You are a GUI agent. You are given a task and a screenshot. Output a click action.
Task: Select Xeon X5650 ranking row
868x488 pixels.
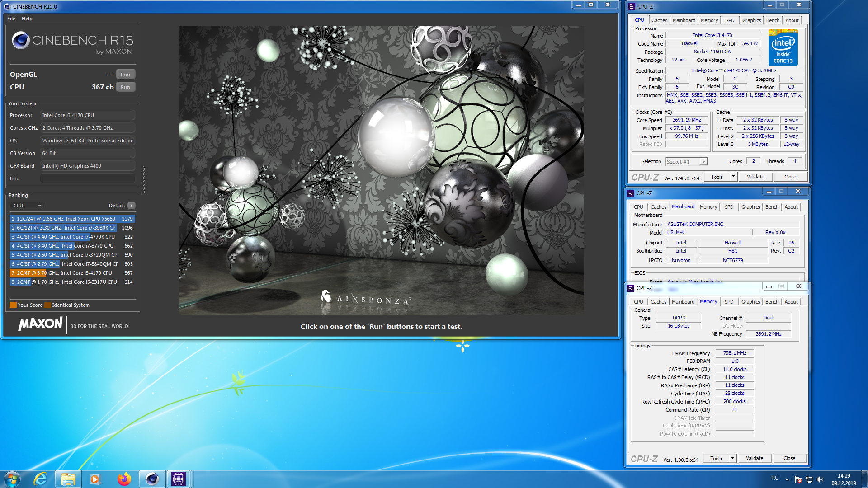coord(72,219)
